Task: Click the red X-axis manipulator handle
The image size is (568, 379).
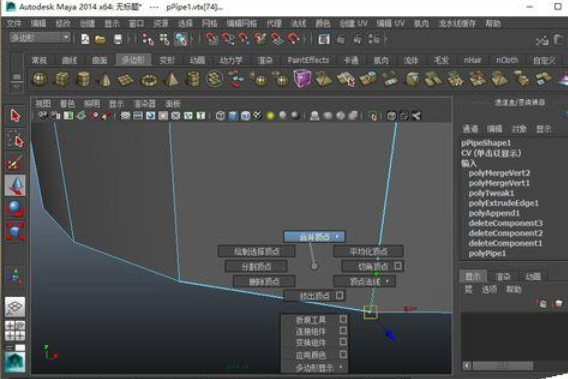Action: (410, 309)
